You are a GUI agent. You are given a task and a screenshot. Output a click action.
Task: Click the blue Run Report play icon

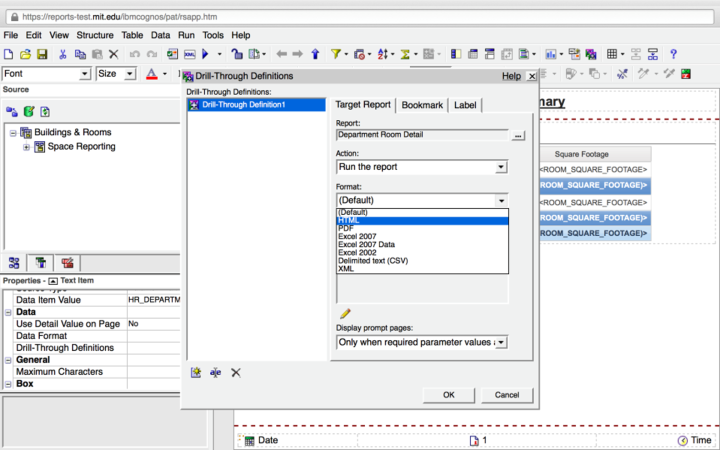click(x=206, y=54)
